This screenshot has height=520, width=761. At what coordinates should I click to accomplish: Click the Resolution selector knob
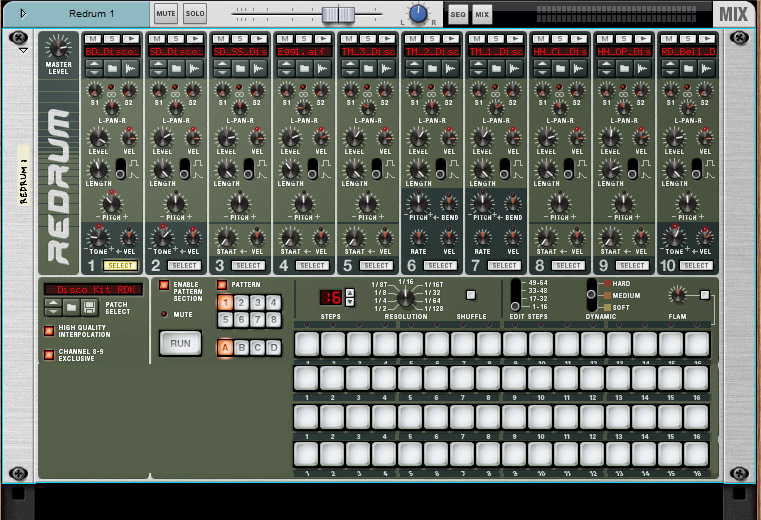pyautogui.click(x=406, y=297)
